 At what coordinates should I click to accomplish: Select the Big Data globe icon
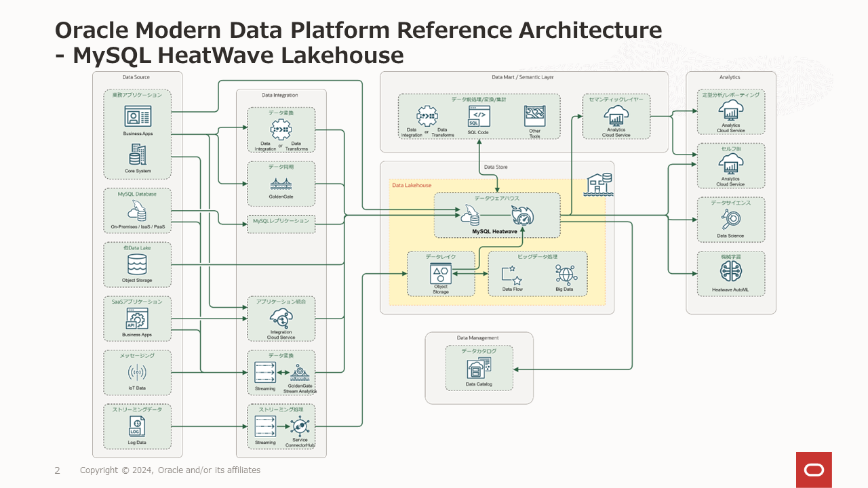point(565,273)
